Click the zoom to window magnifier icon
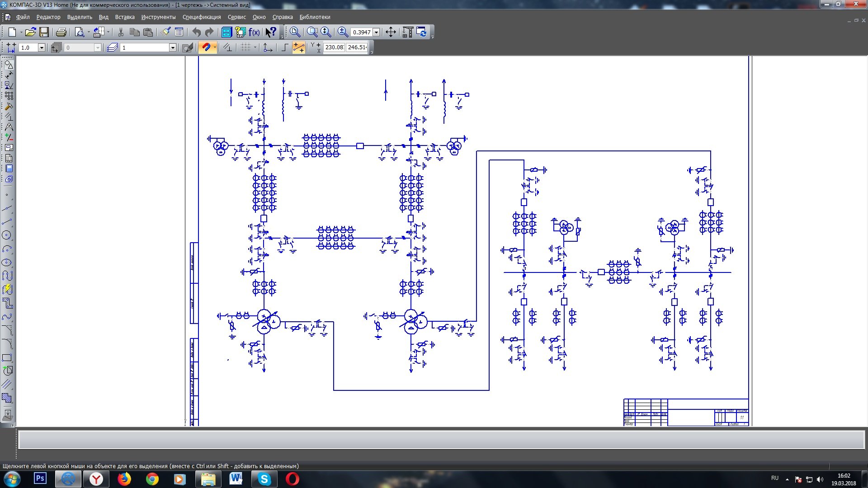 (312, 32)
